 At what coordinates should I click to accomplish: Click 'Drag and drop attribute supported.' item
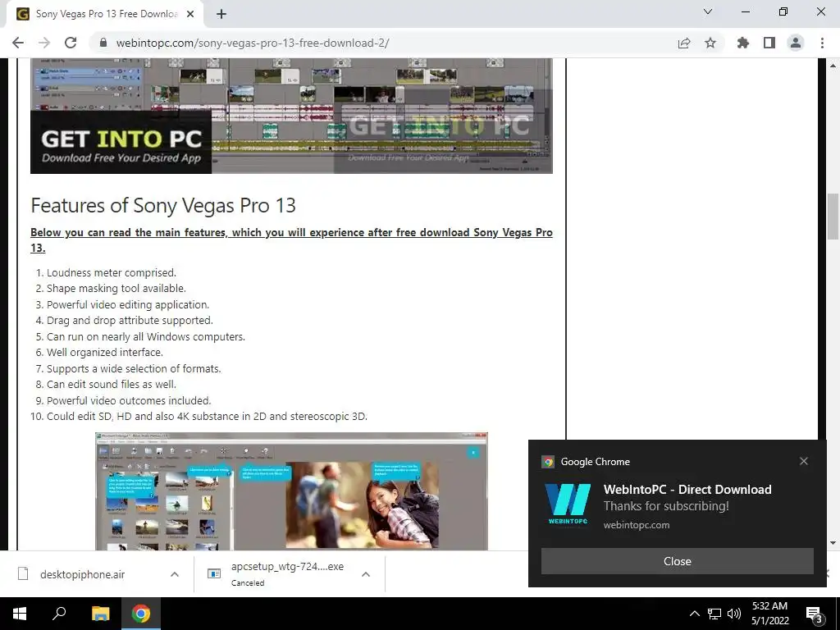coord(130,321)
